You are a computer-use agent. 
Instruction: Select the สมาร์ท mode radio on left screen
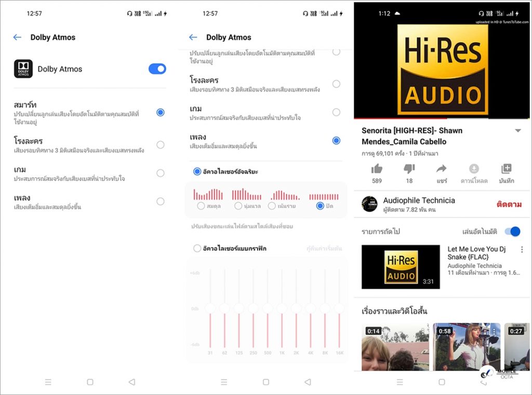161,112
